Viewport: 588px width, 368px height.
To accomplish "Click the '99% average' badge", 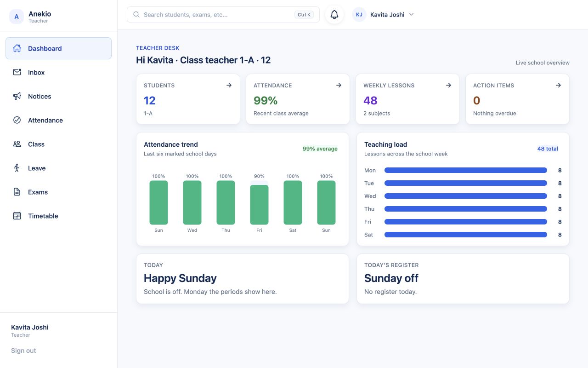I will point(320,149).
